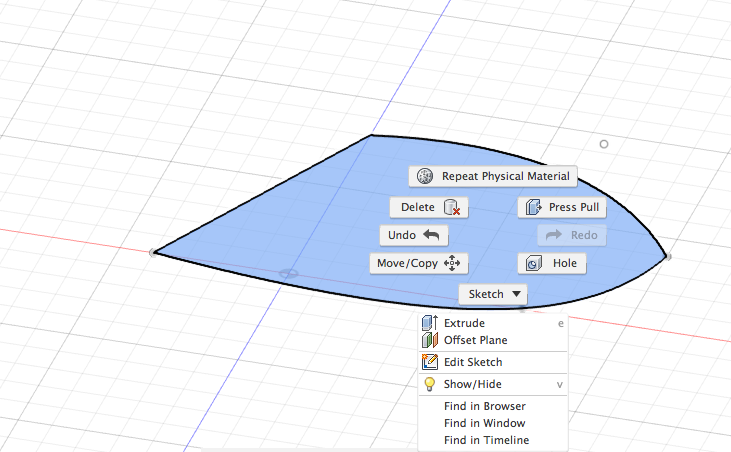Click the Move/Copy arrows icon
This screenshot has height=452, width=731.
click(x=452, y=263)
